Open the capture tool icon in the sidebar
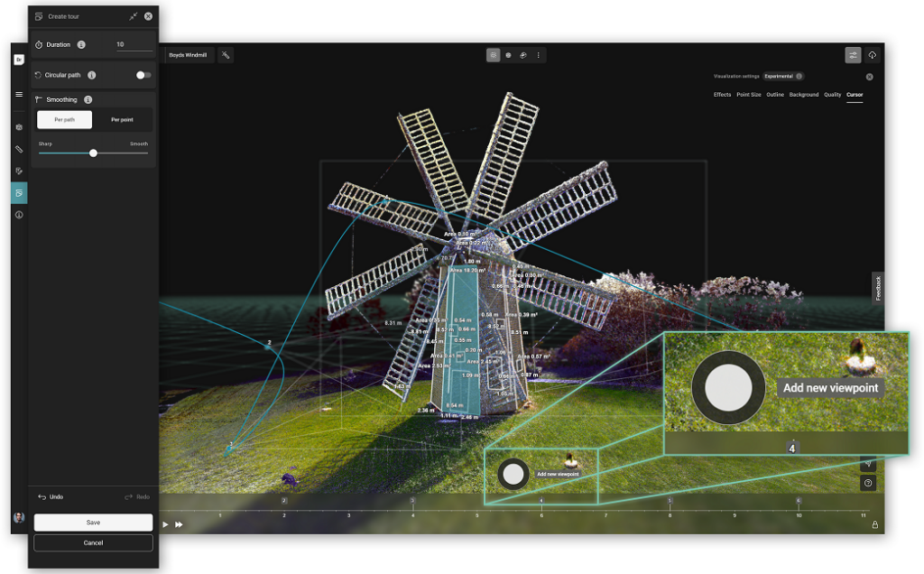 [18, 127]
